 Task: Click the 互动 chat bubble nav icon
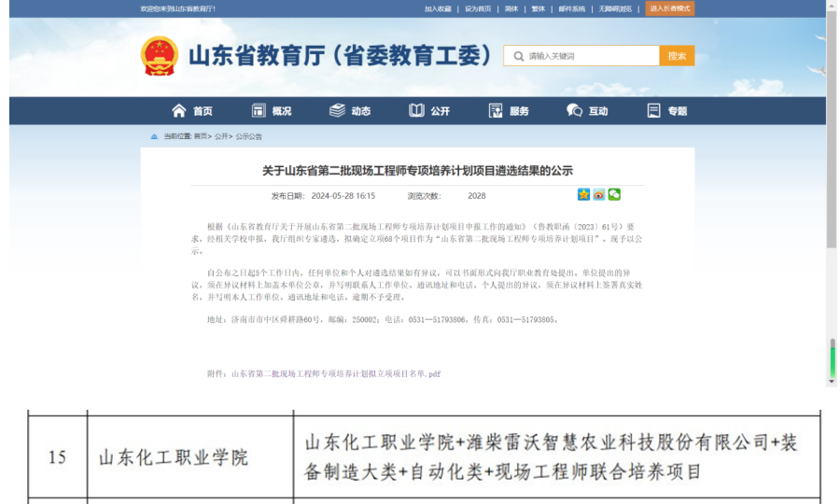click(574, 111)
